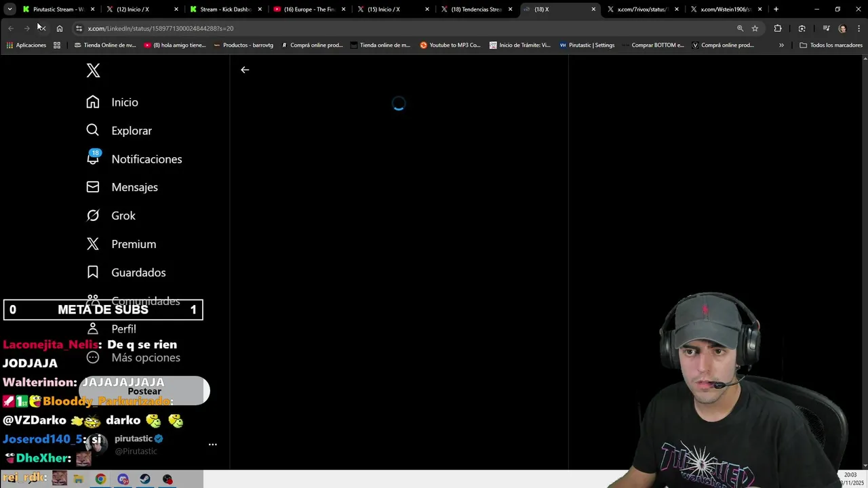Open the (8) hola amigo tiene bookmark
868x488 pixels.
pos(175,45)
